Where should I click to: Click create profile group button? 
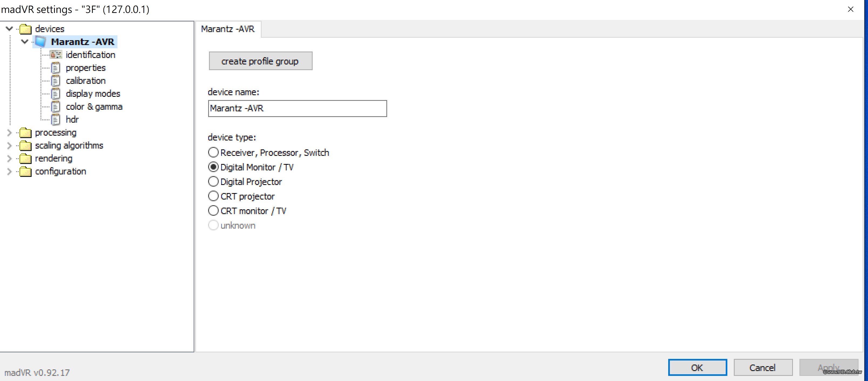pos(261,61)
